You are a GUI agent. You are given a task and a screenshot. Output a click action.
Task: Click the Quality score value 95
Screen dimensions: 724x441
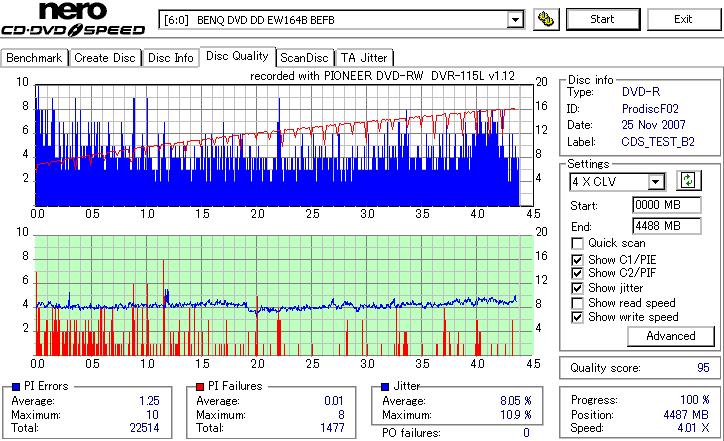(x=703, y=368)
